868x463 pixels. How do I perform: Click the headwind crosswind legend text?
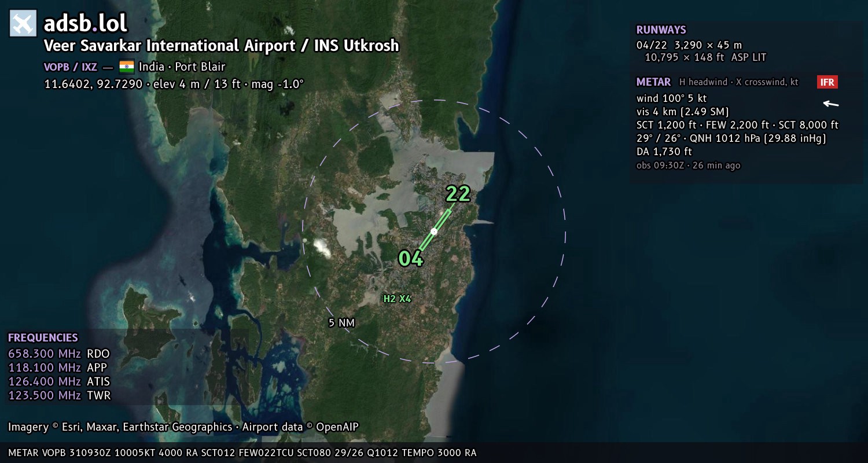tap(739, 82)
